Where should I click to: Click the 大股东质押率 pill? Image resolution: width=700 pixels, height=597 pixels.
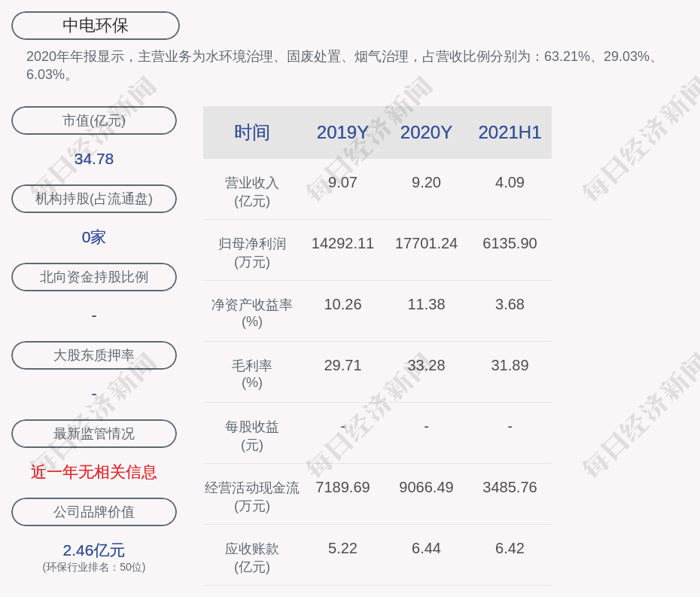94,355
